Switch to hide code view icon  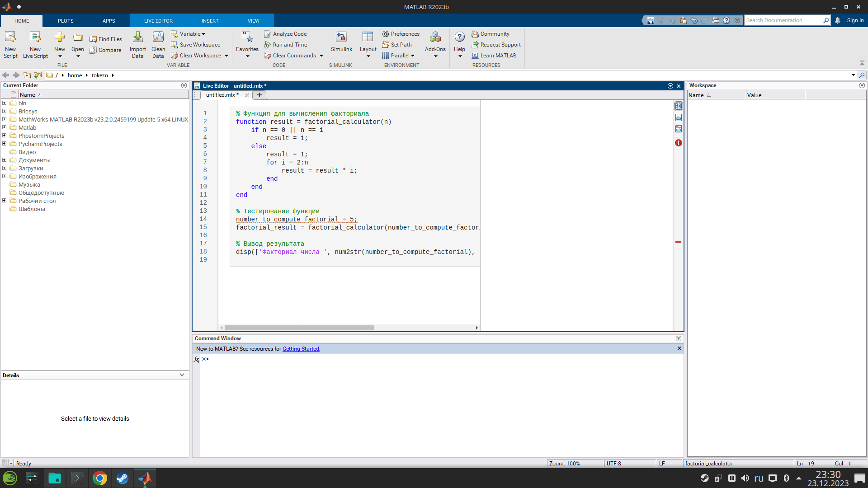point(679,129)
